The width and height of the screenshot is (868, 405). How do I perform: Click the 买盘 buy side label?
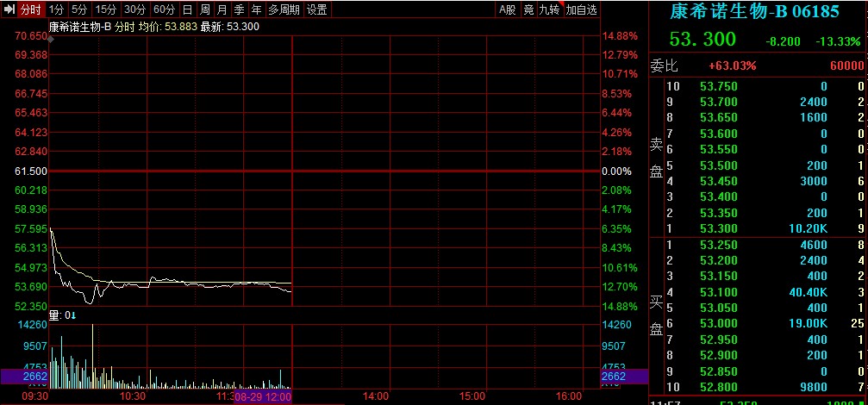[656, 316]
